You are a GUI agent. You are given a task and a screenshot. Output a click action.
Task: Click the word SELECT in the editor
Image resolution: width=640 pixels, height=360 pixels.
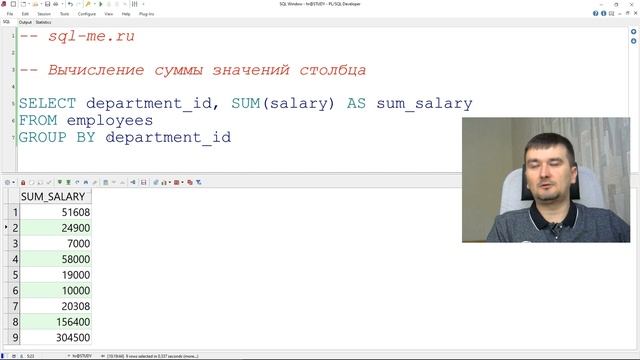point(47,103)
